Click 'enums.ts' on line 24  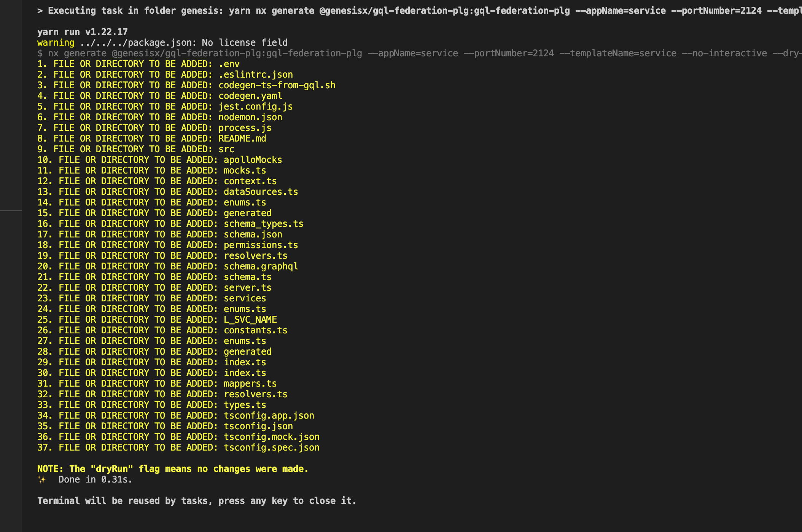[245, 309]
